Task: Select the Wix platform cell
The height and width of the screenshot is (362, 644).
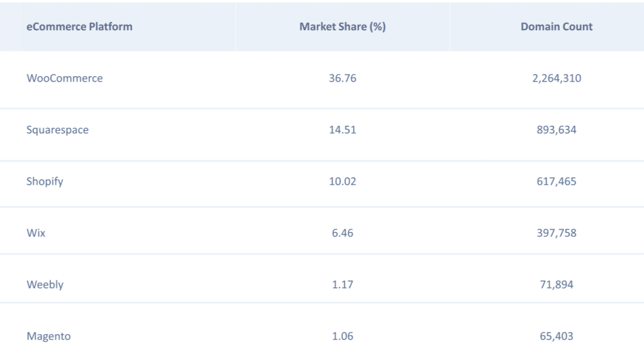Action: click(36, 233)
